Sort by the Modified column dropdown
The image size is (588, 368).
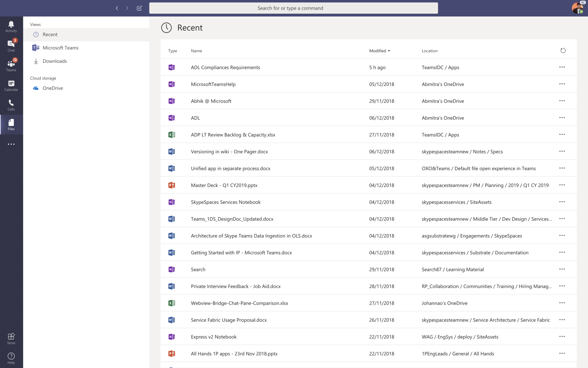coord(379,51)
